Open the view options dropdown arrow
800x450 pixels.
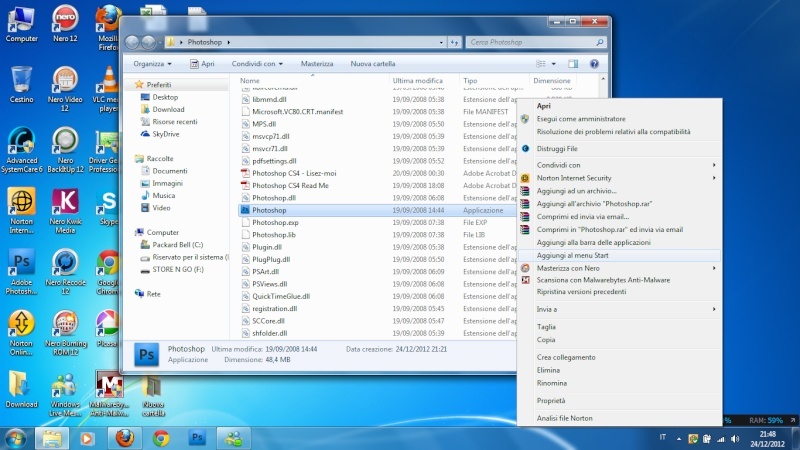554,64
